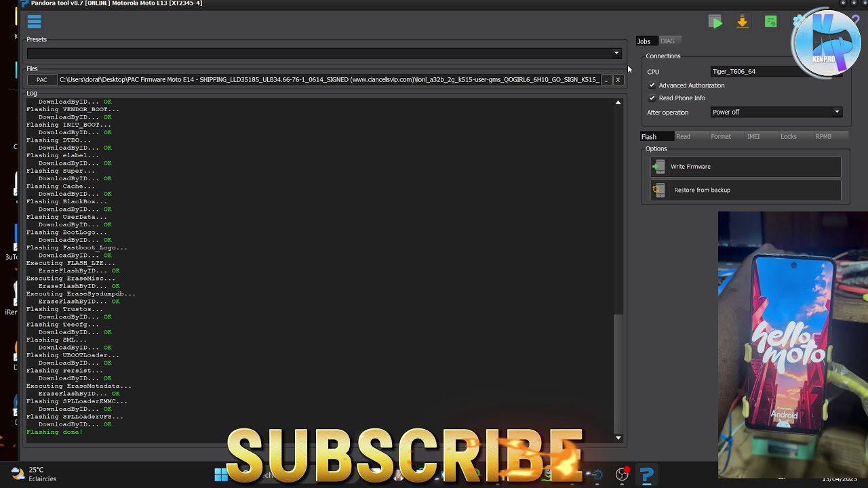Click the 'Flashing SPLLoaderUFS...' log line

coord(75,417)
